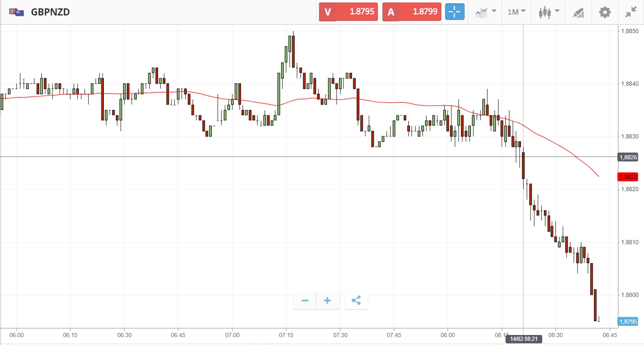Click the 14/02 08:21 crosshair time label
Screen dimensions: 644x345
(524, 339)
